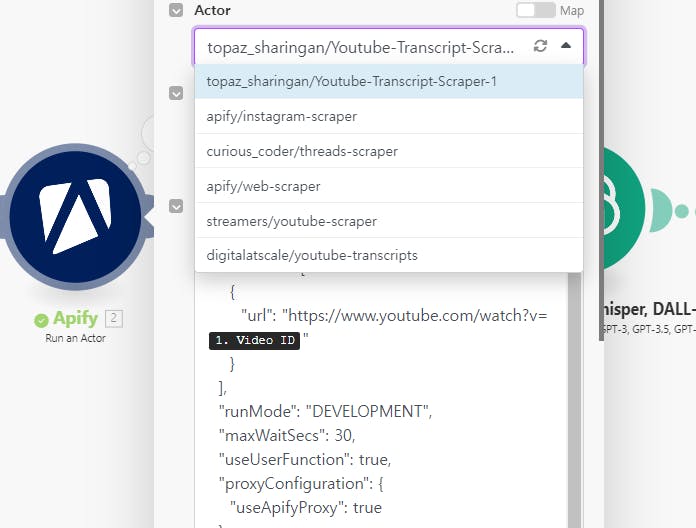The height and width of the screenshot is (528, 696).
Task: Click the Actor selection field
Action: 389,47
